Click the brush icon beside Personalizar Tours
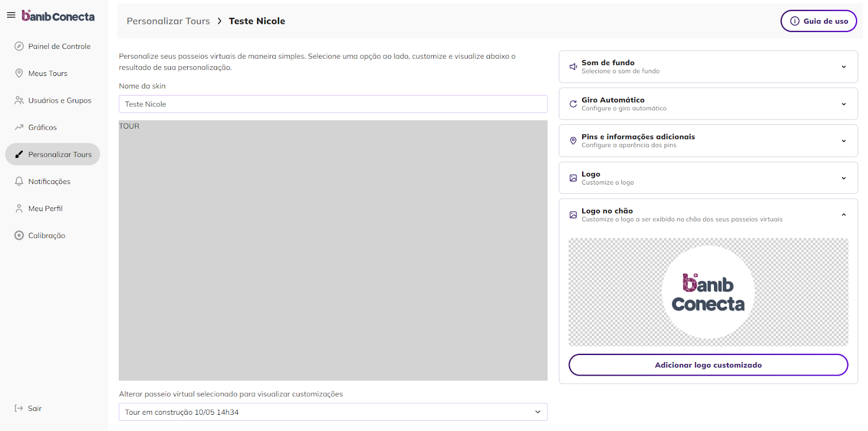 (x=19, y=154)
